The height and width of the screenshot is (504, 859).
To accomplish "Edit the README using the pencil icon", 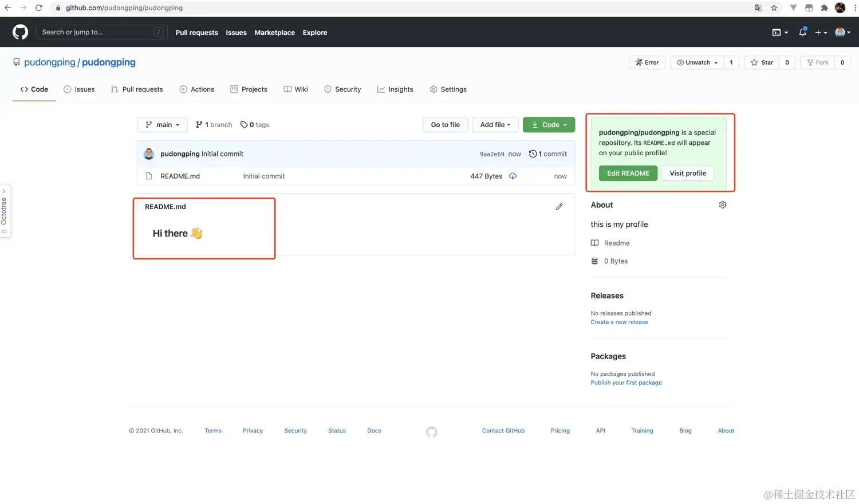I will [559, 206].
